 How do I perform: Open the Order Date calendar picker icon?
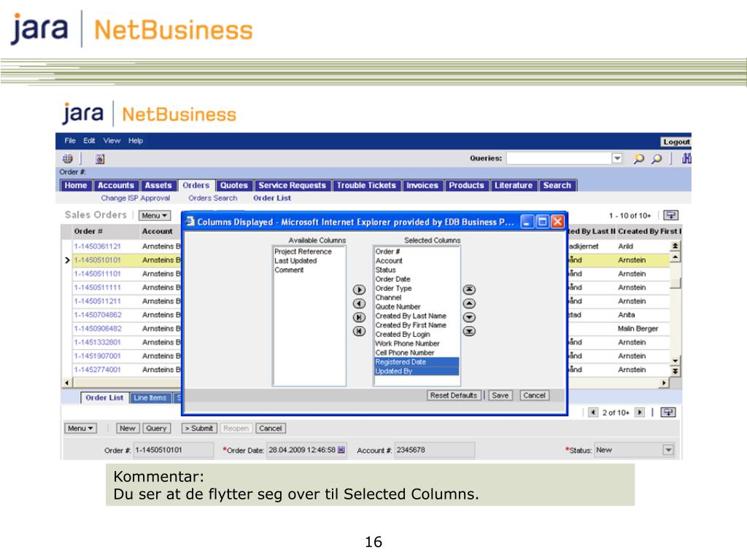click(341, 450)
